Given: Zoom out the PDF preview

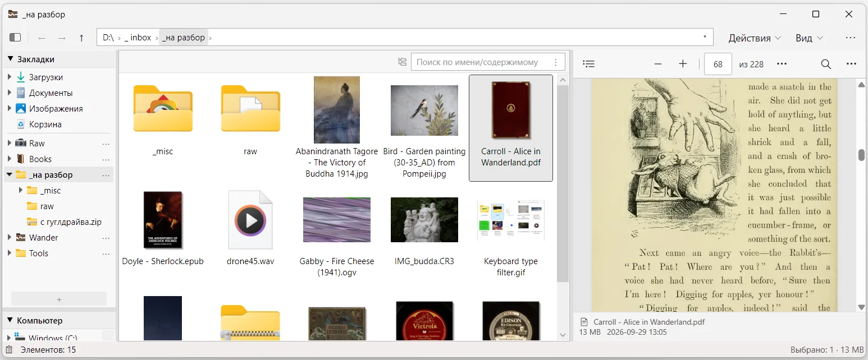Looking at the screenshot, I should click(658, 64).
